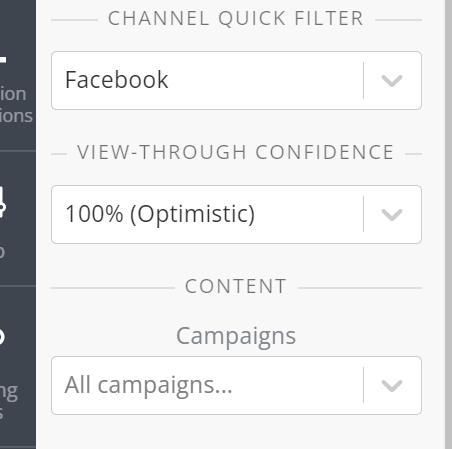
Task: Select the Facebook value in channel filter
Action: [x=117, y=80]
